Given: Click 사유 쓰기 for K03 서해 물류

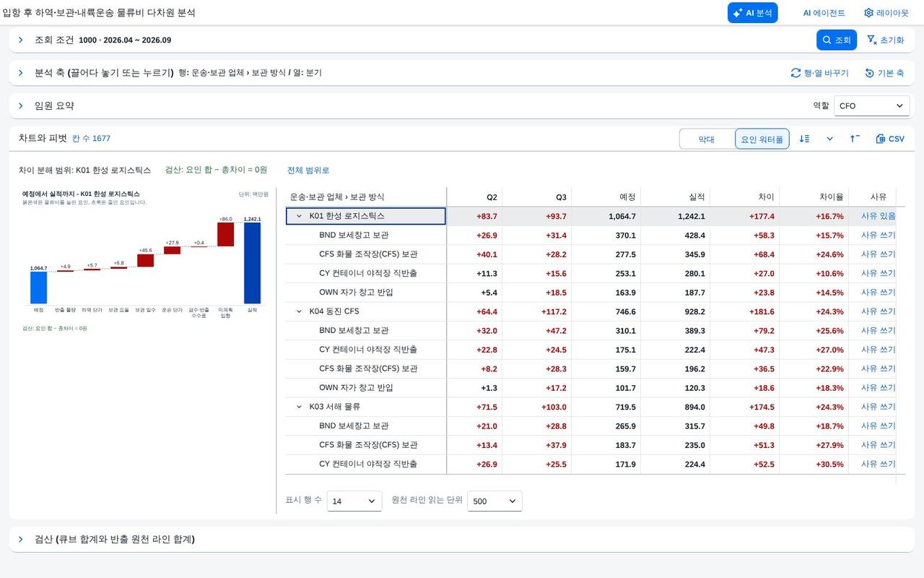Looking at the screenshot, I should point(878,407).
